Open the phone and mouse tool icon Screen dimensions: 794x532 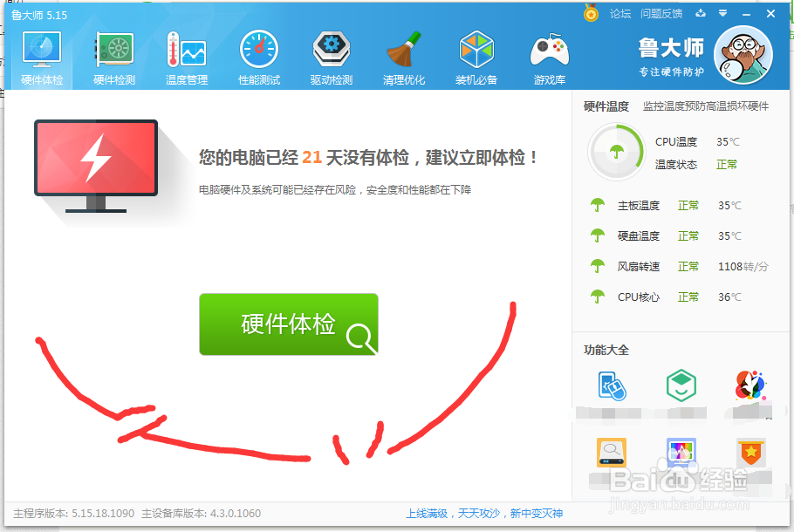612,386
